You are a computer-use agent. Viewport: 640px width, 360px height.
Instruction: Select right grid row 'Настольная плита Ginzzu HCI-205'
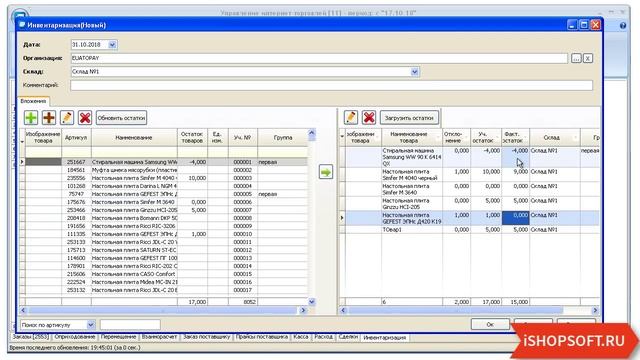(469, 204)
